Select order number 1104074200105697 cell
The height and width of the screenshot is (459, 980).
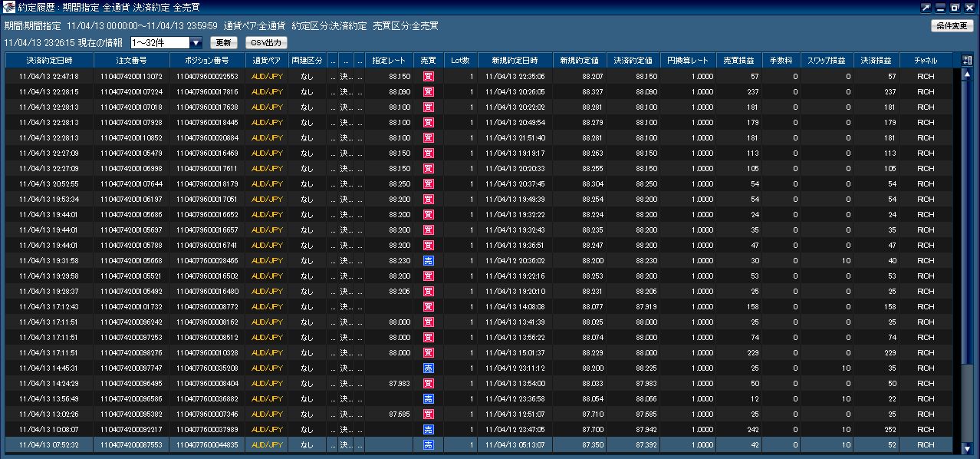coord(131,230)
